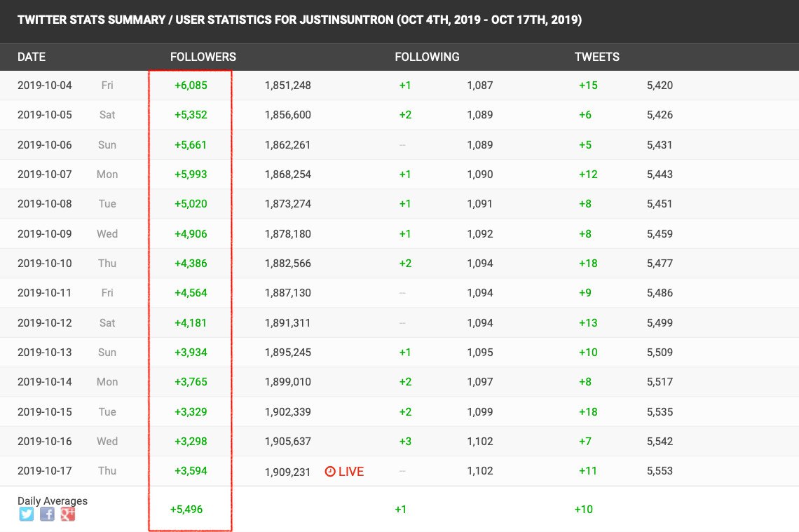The width and height of the screenshot is (799, 532).
Task: Click the Facebook share icon
Action: coord(47,514)
